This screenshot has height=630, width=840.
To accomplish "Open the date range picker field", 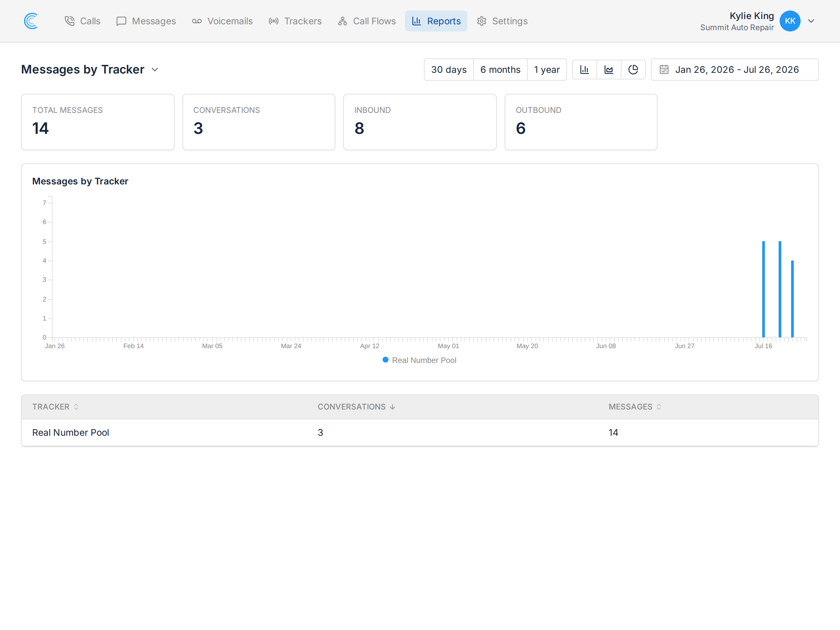I will (735, 70).
